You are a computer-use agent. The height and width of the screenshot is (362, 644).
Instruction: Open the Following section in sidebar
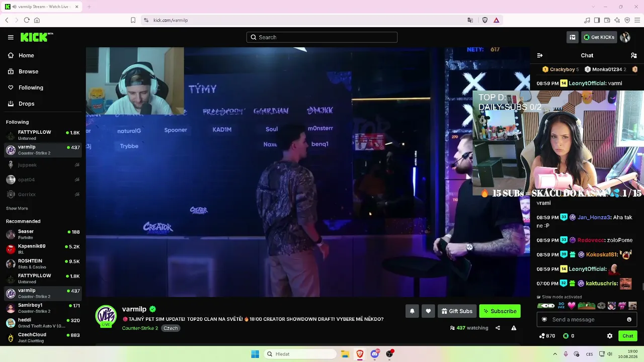pyautogui.click(x=31, y=87)
